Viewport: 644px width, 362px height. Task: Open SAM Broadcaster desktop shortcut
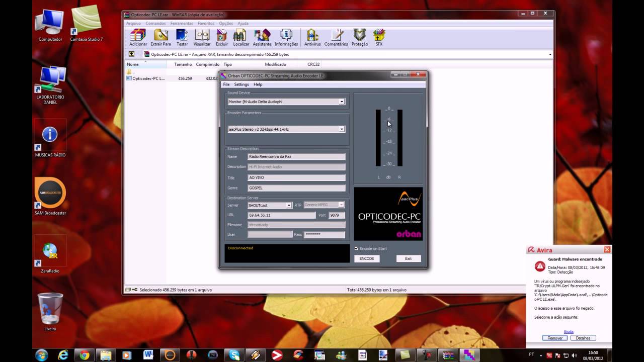pos(50,196)
